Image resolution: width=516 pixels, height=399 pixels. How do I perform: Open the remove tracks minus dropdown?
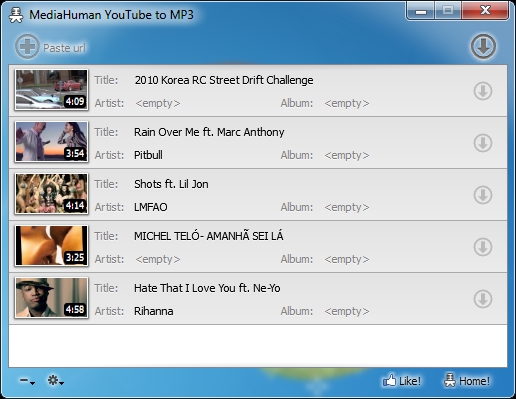[27, 381]
